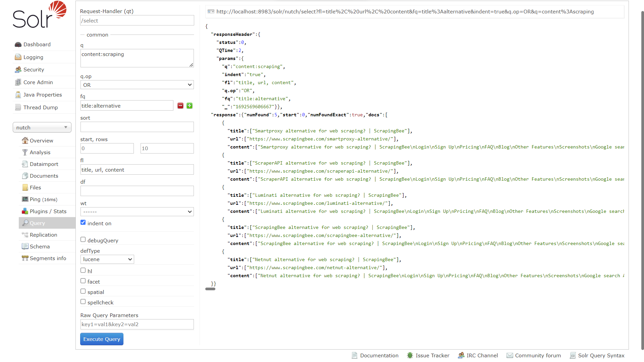Click the green add fq button
The height and width of the screenshot is (362, 644).
pyautogui.click(x=189, y=106)
